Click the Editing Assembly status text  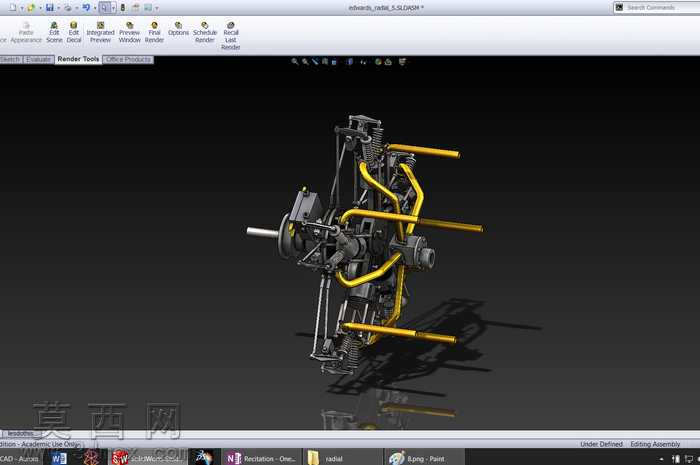pos(655,444)
